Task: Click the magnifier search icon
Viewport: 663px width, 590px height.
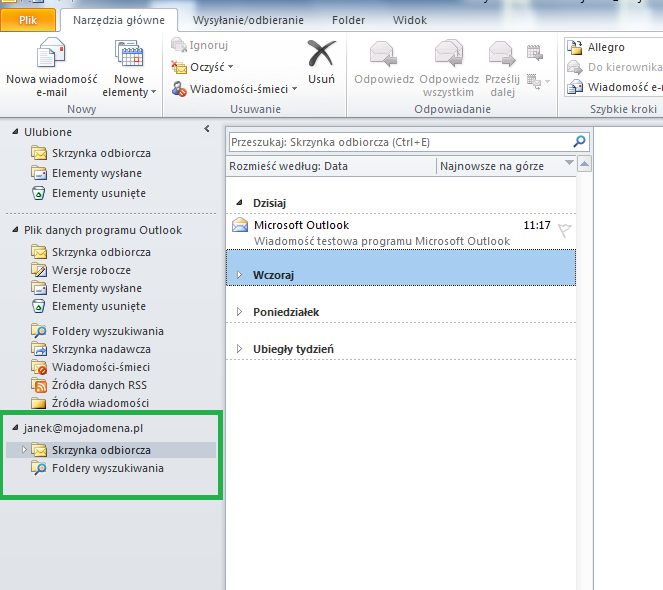Action: (579, 141)
